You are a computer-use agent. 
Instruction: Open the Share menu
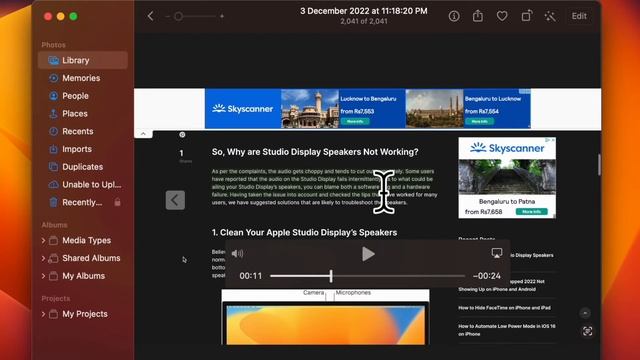(478, 16)
